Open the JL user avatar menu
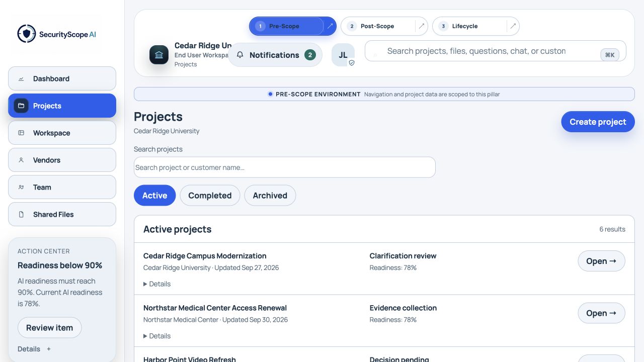Screen dimensions: 644x362 (343, 55)
